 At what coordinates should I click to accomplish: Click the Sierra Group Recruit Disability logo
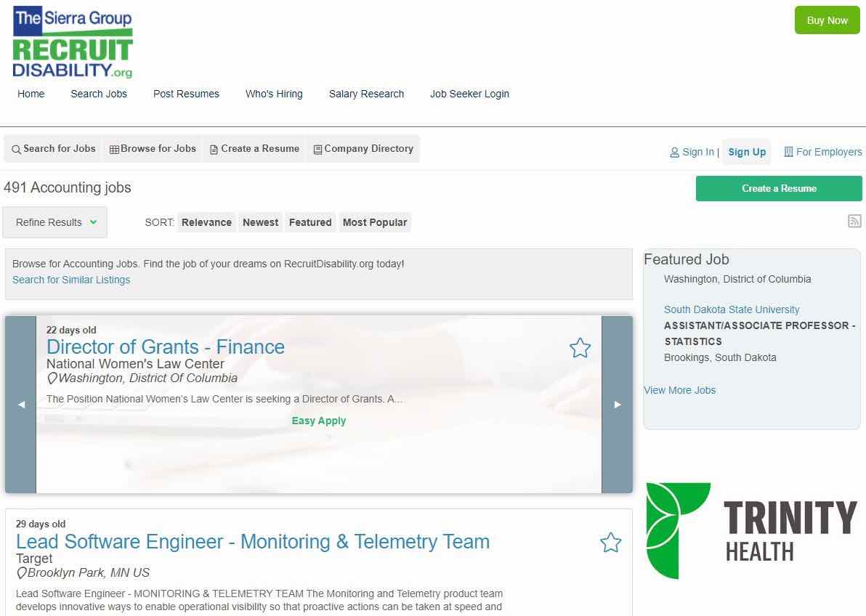point(73,43)
